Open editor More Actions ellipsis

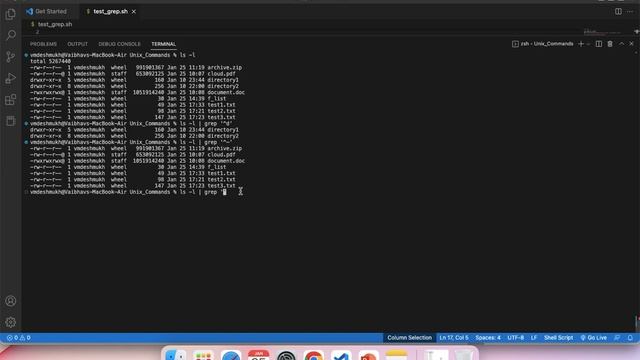tap(630, 11)
